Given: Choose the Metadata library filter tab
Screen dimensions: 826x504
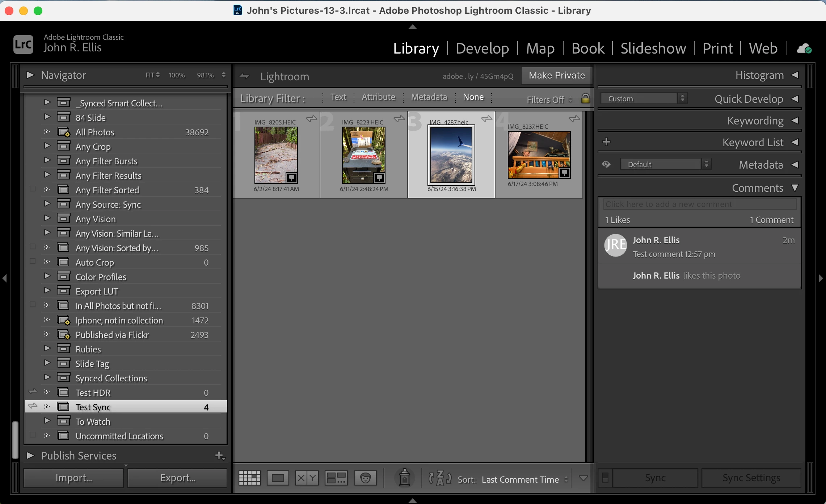Looking at the screenshot, I should click(429, 97).
